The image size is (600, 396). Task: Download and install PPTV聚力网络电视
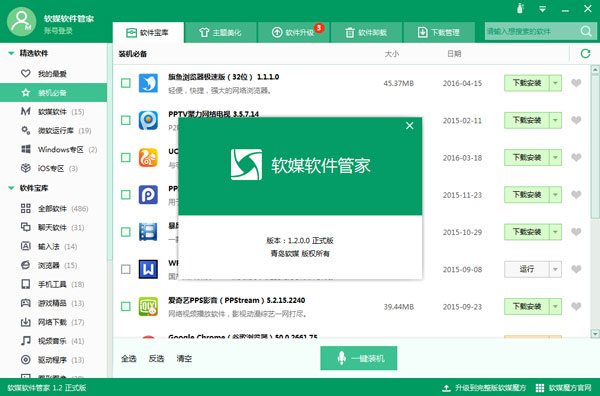pyautogui.click(x=527, y=120)
